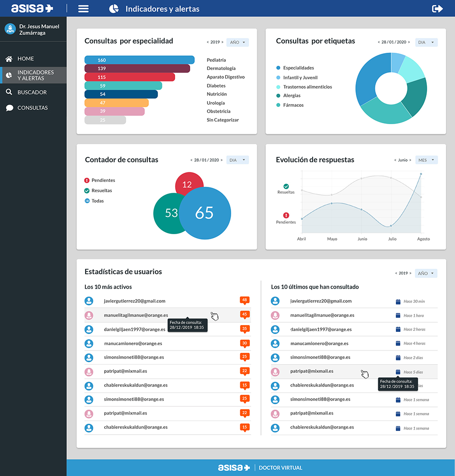Click the doctor profile avatar icon

click(10, 29)
